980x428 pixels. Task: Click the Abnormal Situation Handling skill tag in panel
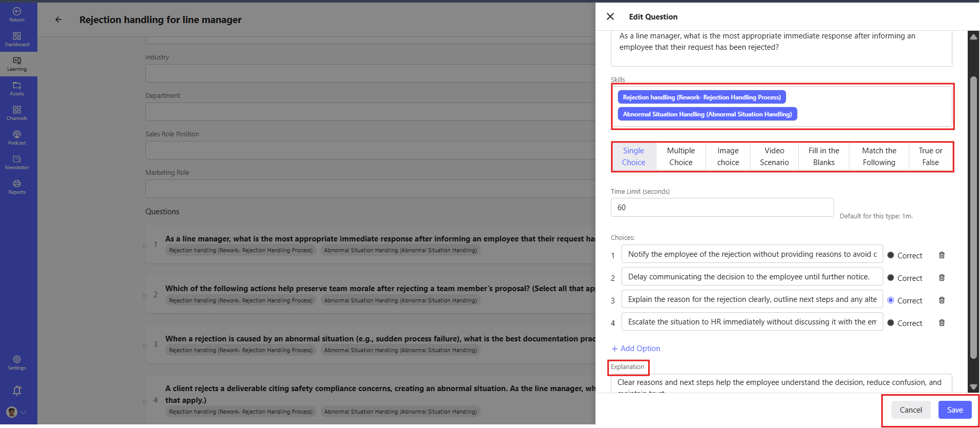click(x=707, y=114)
